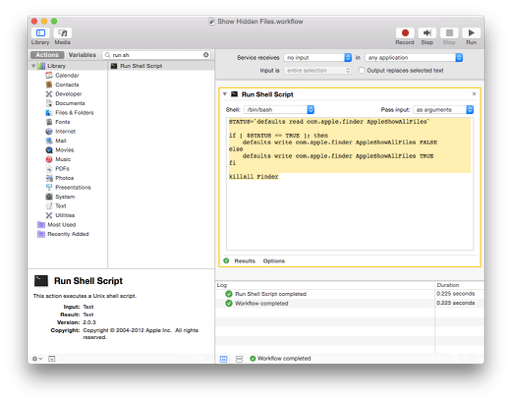512x403 pixels.
Task: Collapse the Run Shell Script action
Action: tap(225, 94)
